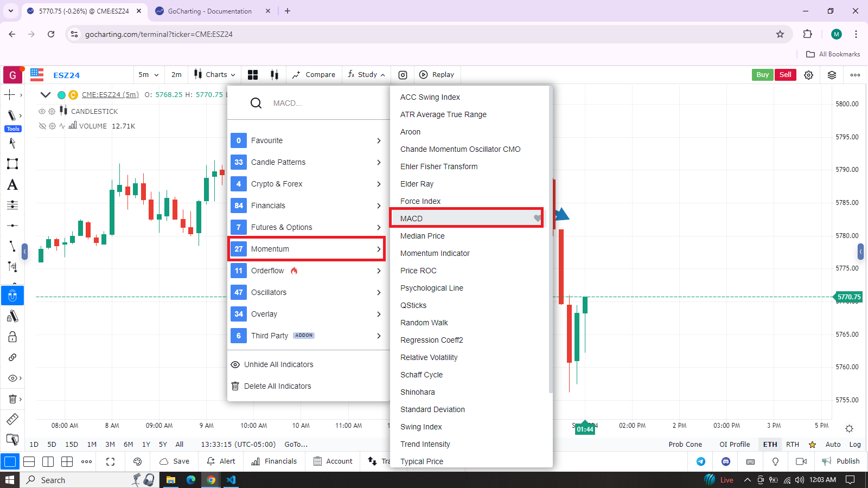
Task: Click the link drawings icon
Action: 12,357
